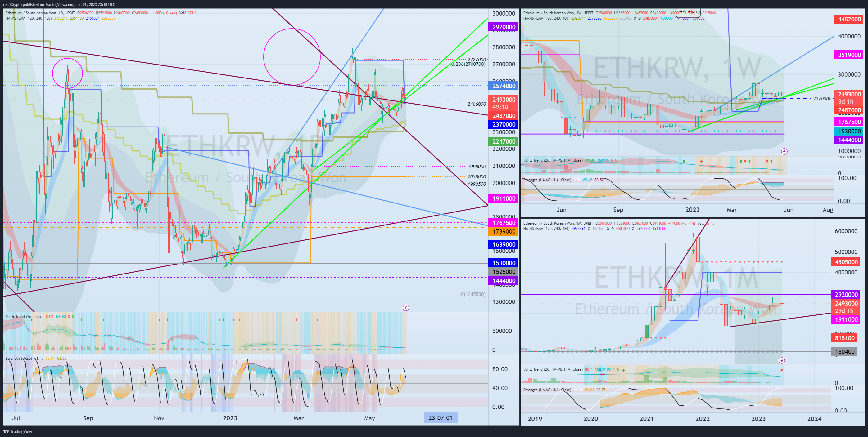The image size is (868, 437).
Task: Click the orange 1739000 price label
Action: click(x=503, y=231)
